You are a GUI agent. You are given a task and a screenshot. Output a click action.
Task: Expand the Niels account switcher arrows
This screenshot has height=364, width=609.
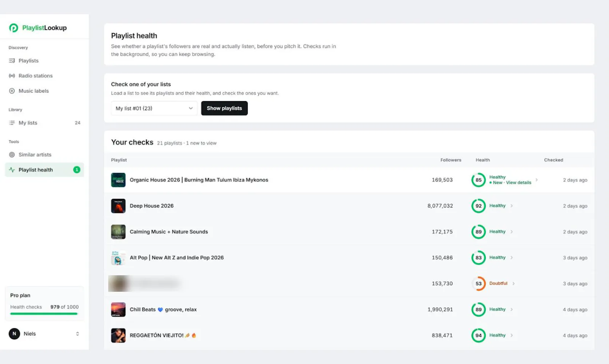[x=78, y=334]
